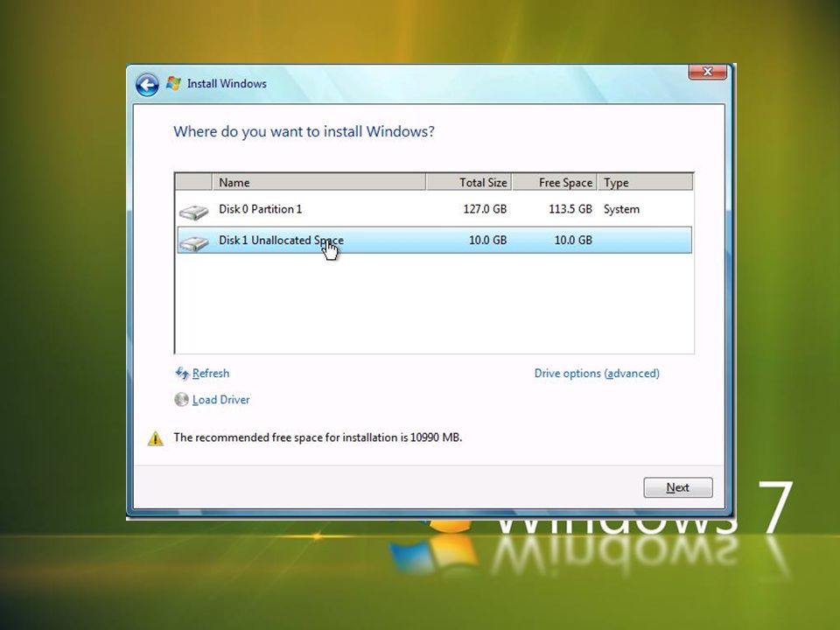Select Disk 0 Partition 1 row
840x630 pixels.
coord(434,209)
